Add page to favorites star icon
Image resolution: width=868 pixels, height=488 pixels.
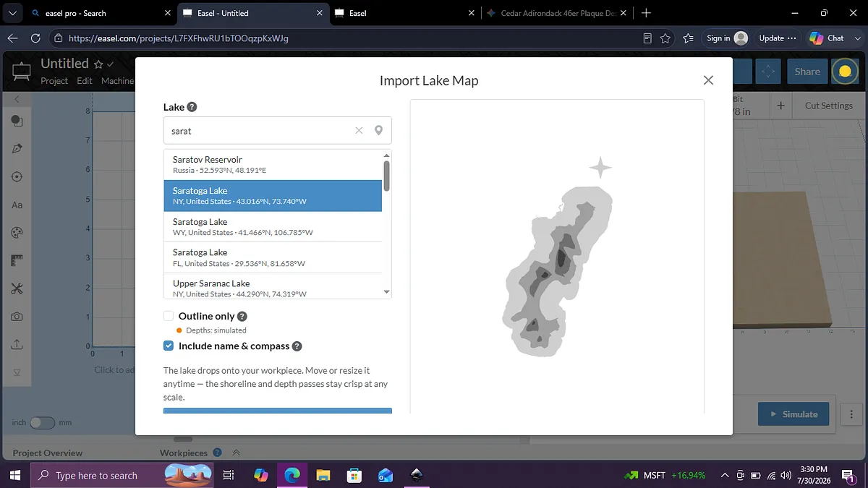(x=665, y=38)
